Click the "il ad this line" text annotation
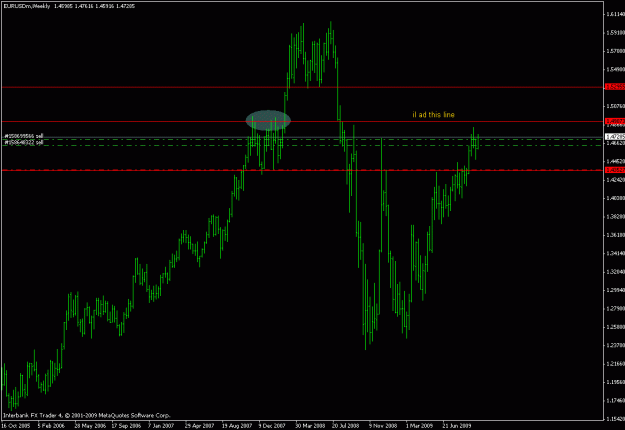 tap(433, 115)
